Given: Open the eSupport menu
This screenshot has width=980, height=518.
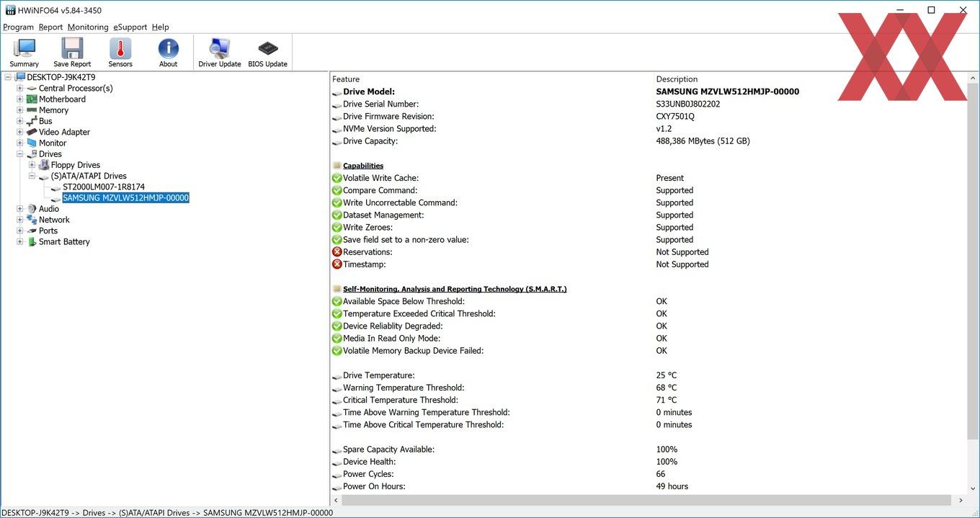Looking at the screenshot, I should pyautogui.click(x=130, y=27).
